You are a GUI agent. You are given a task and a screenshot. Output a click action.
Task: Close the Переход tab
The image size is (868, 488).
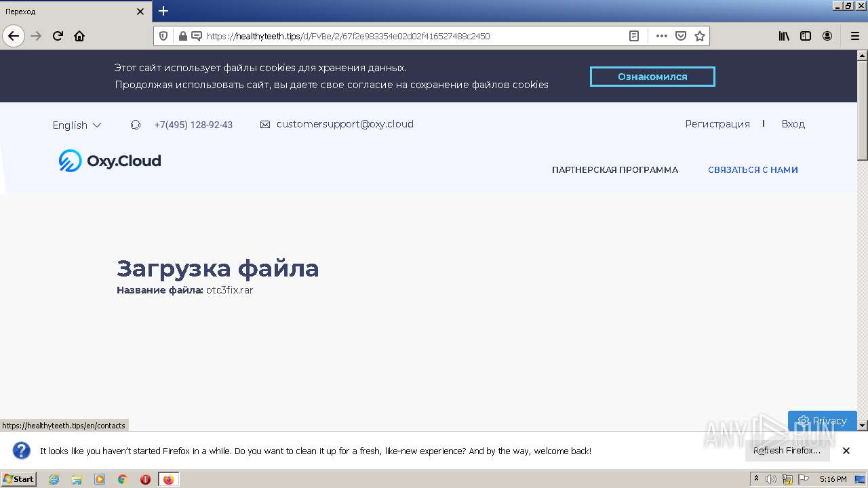(x=140, y=12)
